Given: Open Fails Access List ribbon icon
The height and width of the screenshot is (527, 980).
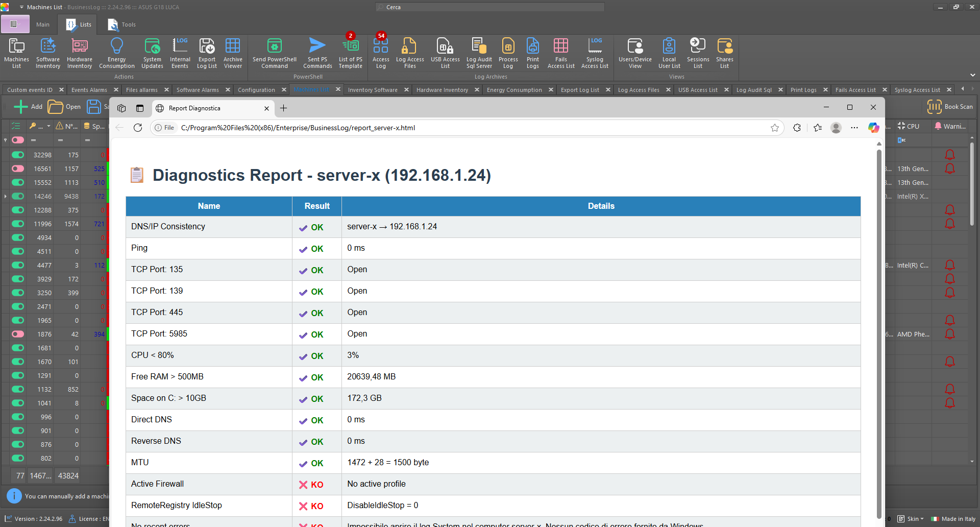Looking at the screenshot, I should [x=561, y=53].
